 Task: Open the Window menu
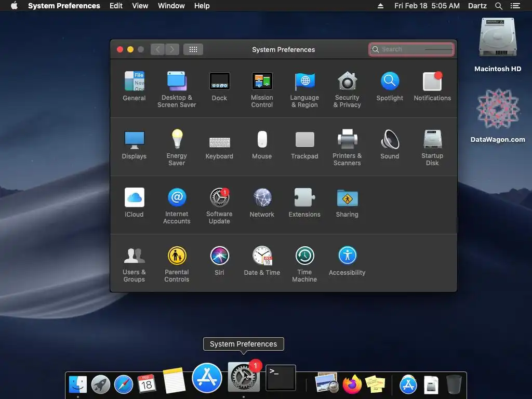(171, 6)
